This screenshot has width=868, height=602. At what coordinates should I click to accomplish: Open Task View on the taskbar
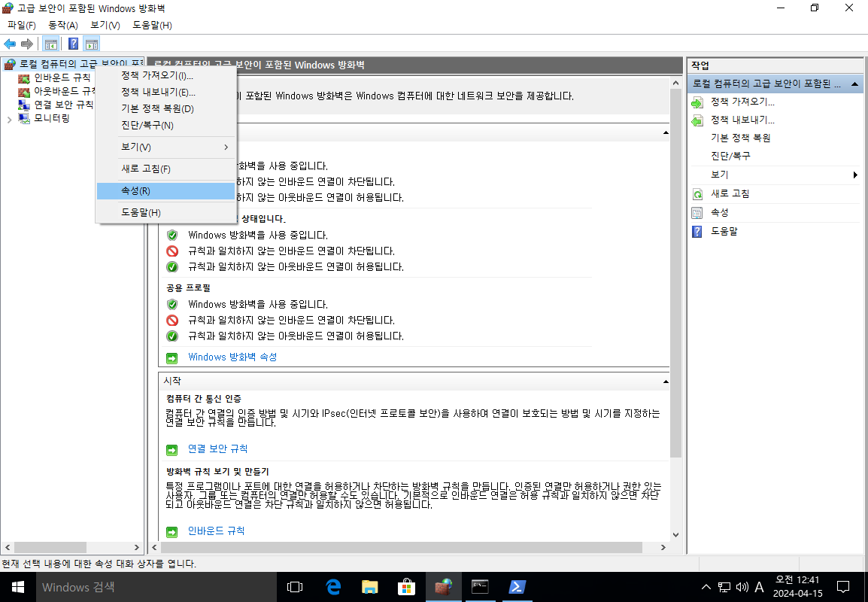click(x=295, y=587)
